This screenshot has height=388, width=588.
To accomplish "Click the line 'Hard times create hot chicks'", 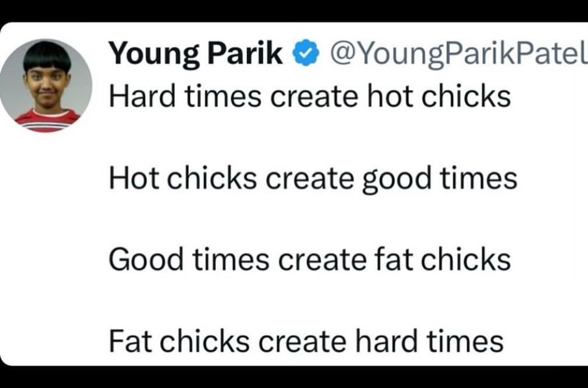I will (310, 96).
